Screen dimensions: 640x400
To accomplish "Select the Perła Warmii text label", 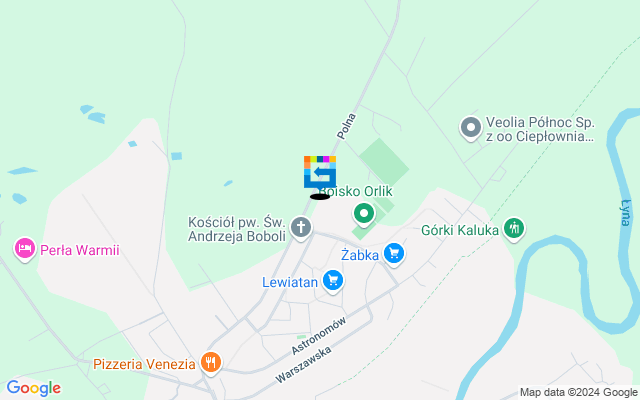I will 80,250.
